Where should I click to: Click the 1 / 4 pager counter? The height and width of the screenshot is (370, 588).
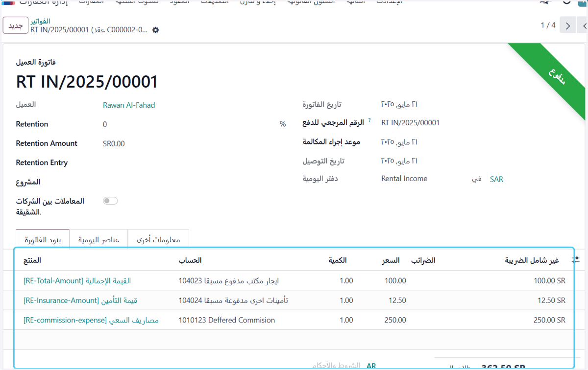(x=548, y=25)
